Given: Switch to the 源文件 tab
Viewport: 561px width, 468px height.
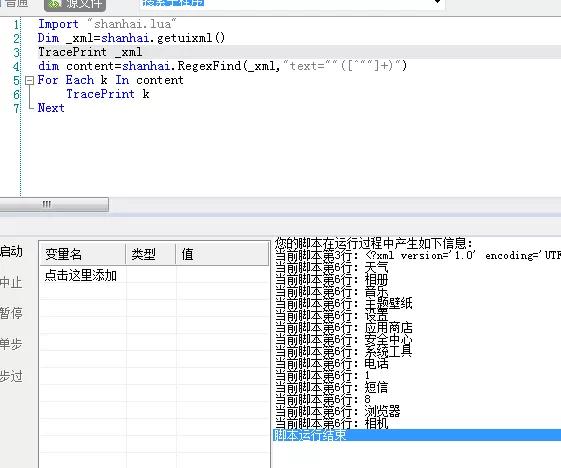Looking at the screenshot, I should [75, 4].
